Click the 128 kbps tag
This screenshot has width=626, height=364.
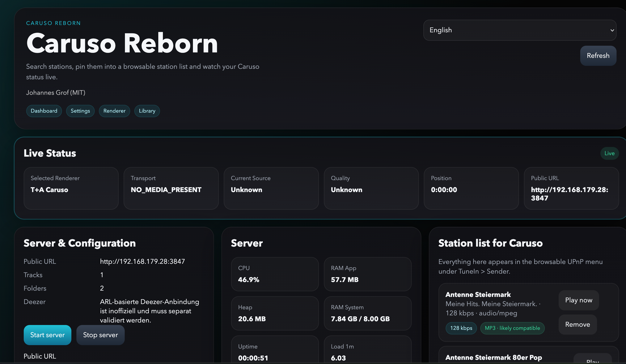tap(461, 328)
